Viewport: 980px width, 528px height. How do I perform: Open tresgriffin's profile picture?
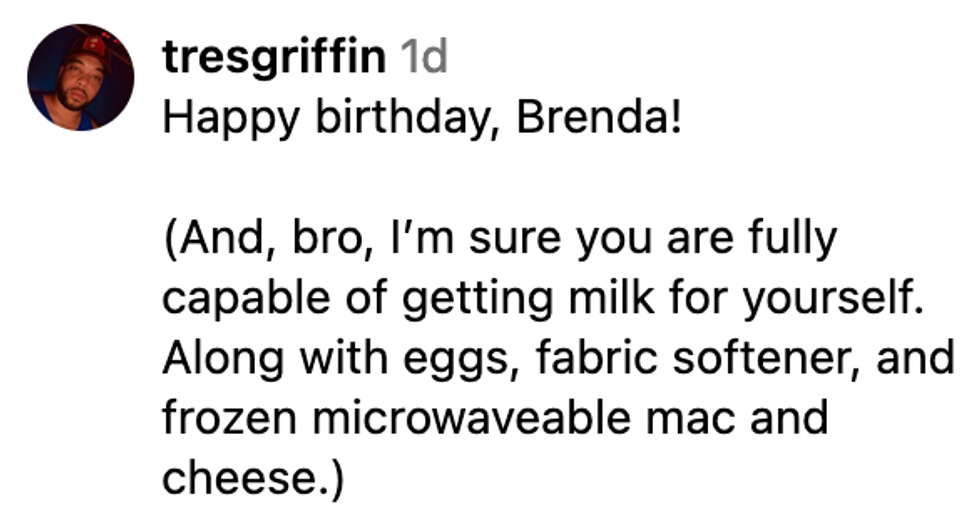tap(80, 77)
